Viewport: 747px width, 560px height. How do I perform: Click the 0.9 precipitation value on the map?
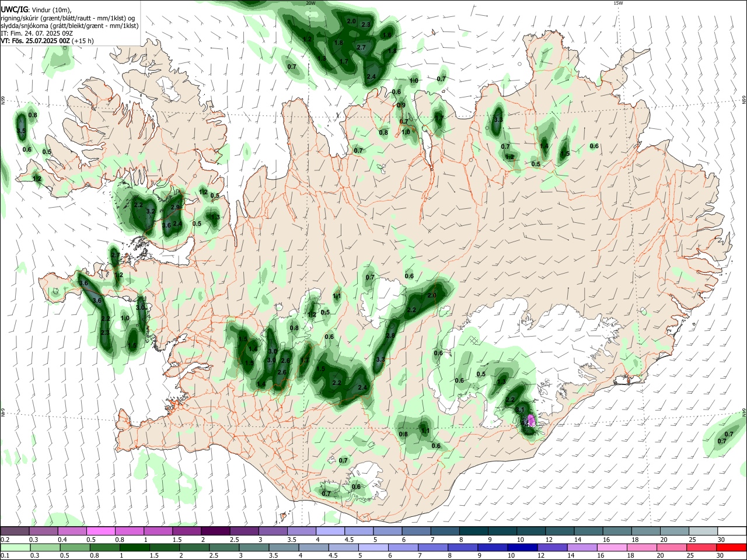coord(401,105)
